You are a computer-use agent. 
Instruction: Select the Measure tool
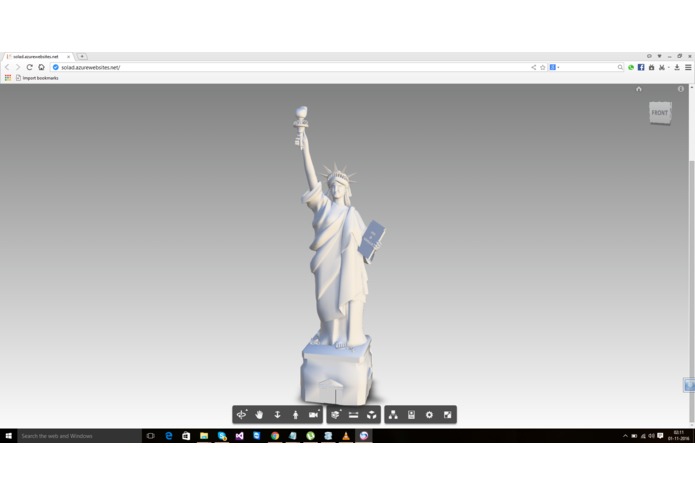pyautogui.click(x=353, y=415)
